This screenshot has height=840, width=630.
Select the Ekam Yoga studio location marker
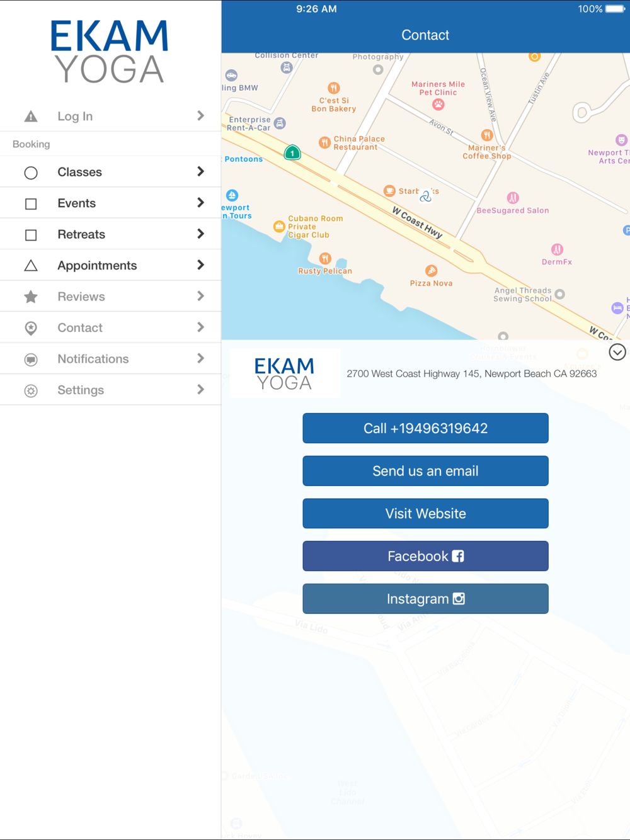[x=426, y=196]
